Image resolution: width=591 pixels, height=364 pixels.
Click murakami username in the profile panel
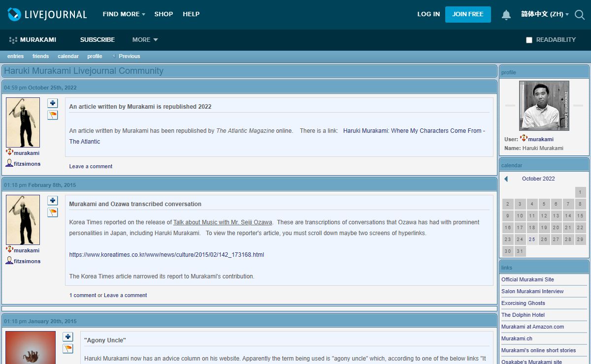tap(541, 139)
